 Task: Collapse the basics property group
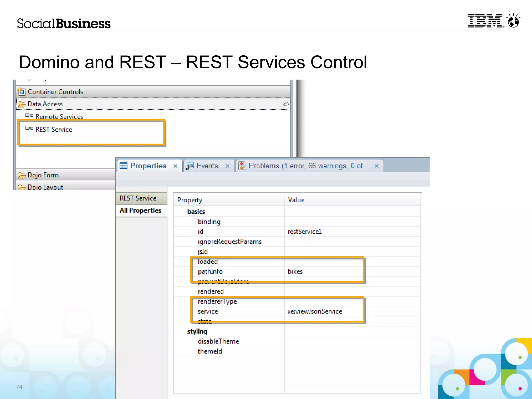(x=196, y=211)
